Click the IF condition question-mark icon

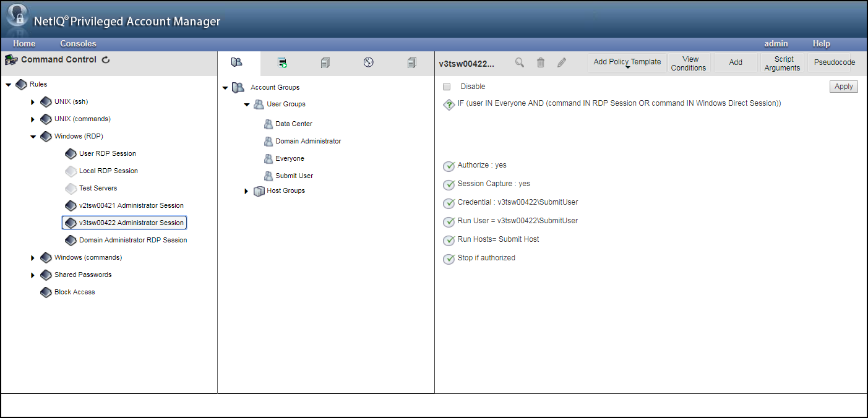[449, 105]
